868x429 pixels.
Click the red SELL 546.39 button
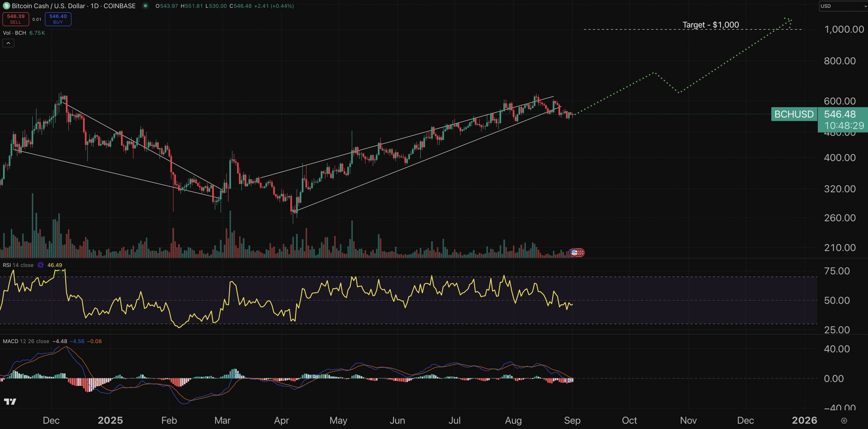click(16, 19)
